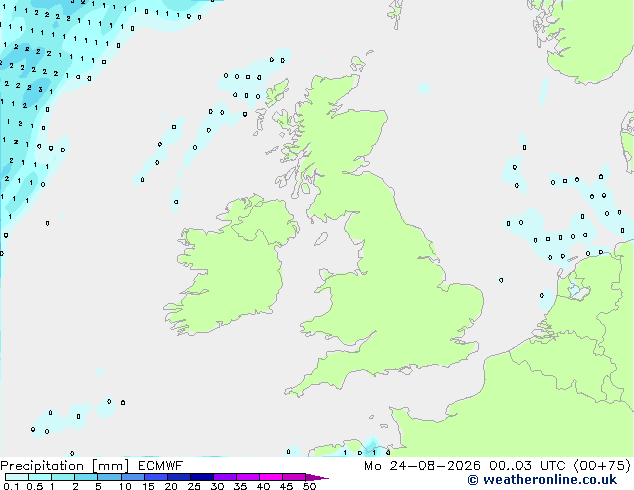Viewport: 634px width, 490px height.
Task: Select the blue legend swatch between 10 and 15
Action: [133, 477]
